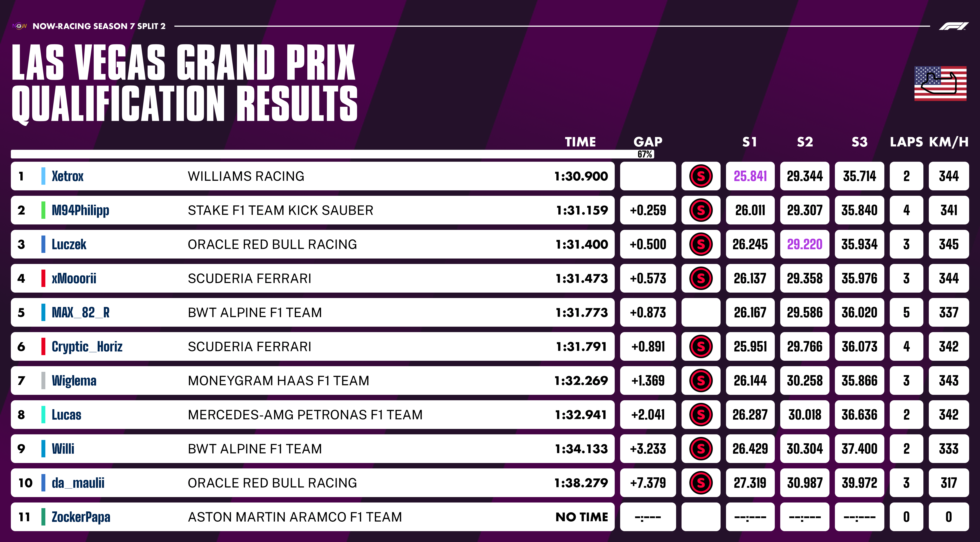Click Cryptic_Horiz's soft tyre icon
Viewport: 980px width, 542px height.
pyautogui.click(x=701, y=347)
